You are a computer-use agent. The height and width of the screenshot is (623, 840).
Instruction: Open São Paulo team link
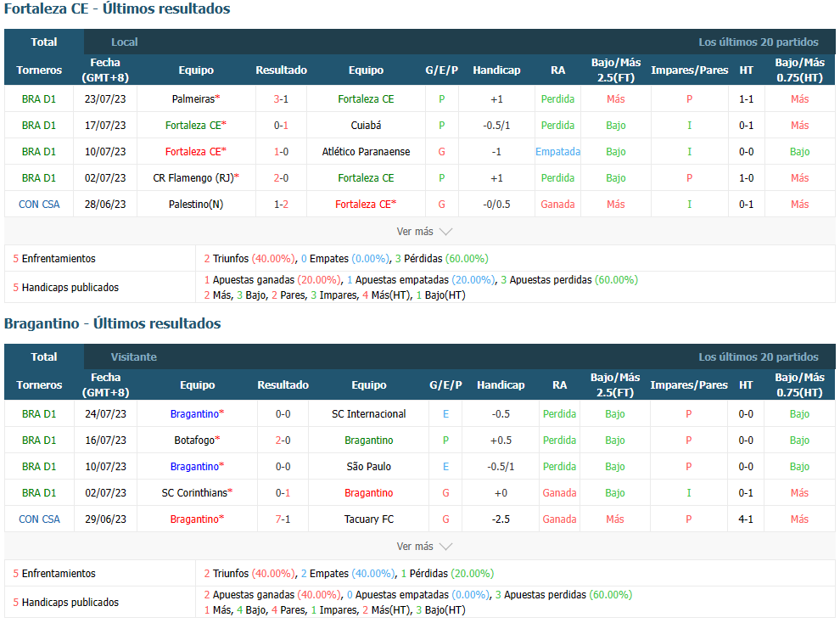pos(368,467)
